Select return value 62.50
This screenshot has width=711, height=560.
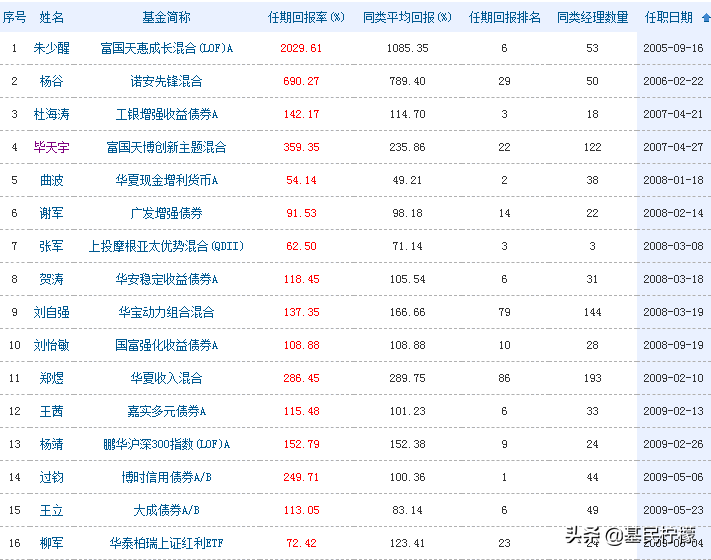coord(301,246)
